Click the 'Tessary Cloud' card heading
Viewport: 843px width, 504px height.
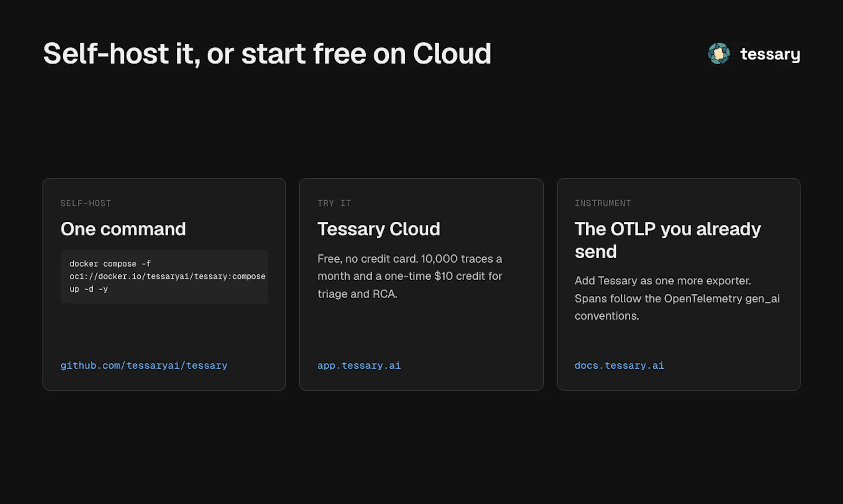tap(379, 229)
